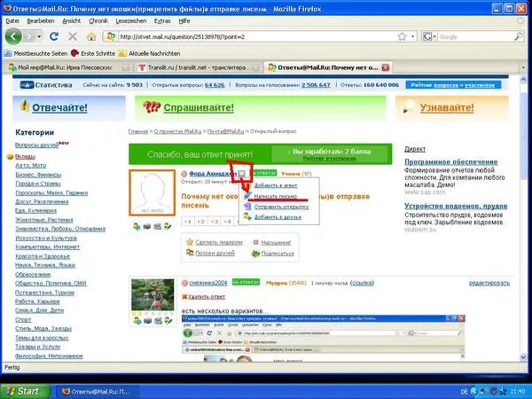Click the Рейтинг вопросов и участников button
Screen dimensions: 532x399
(453, 85)
